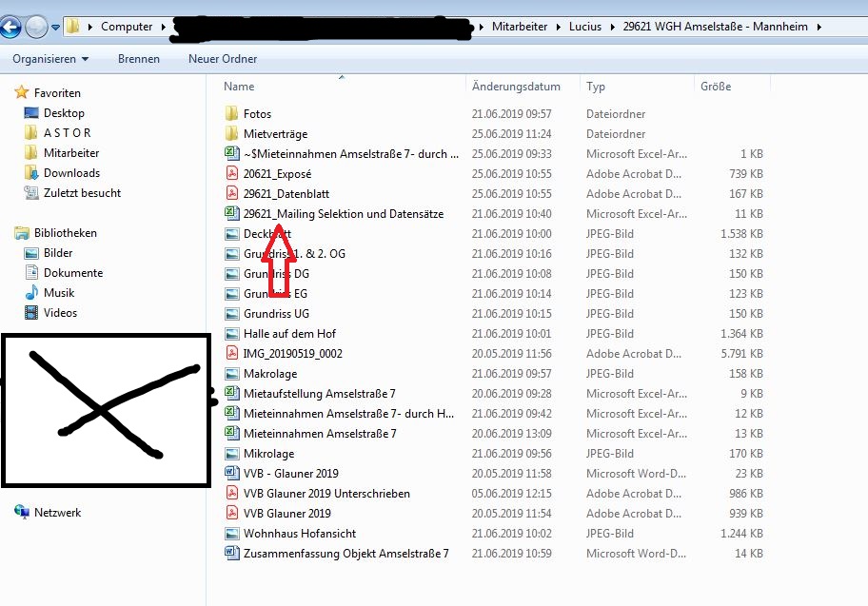Click the VVB - Glauner 2019 Word icon
The image size is (868, 606).
click(x=231, y=474)
